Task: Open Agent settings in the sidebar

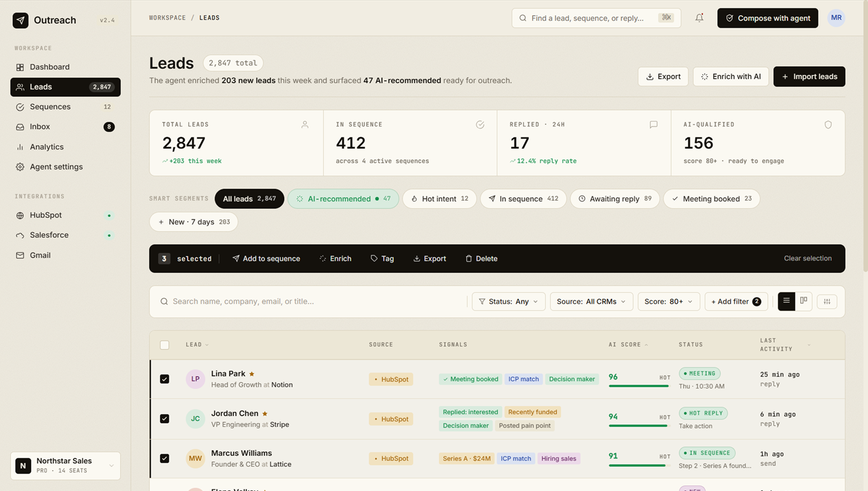Action: [66, 167]
